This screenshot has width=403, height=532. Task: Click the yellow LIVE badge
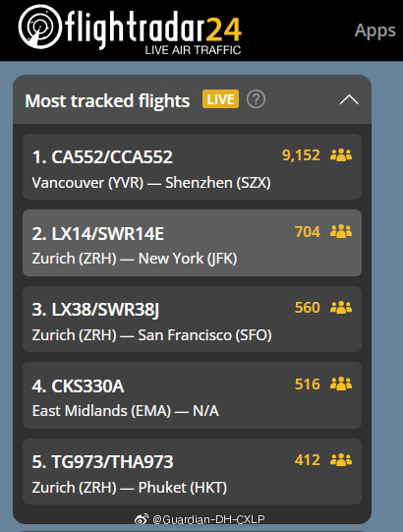coord(220,99)
